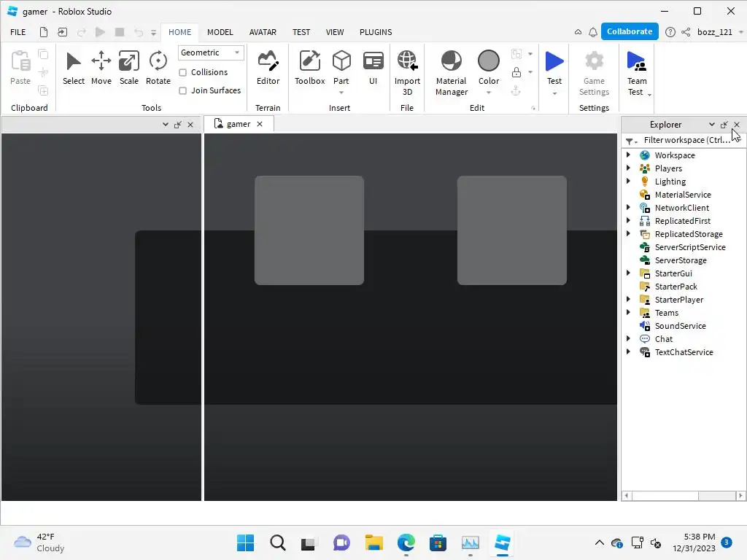Open the Material Manager
The image size is (747, 560).
click(x=451, y=73)
